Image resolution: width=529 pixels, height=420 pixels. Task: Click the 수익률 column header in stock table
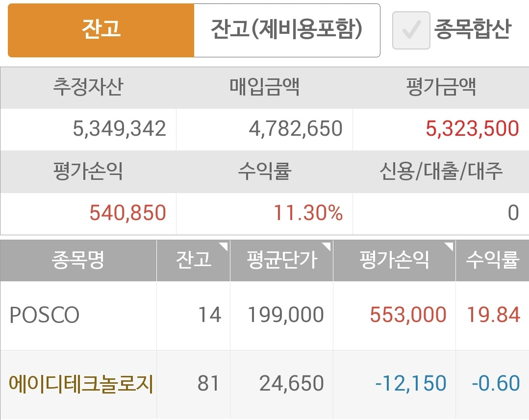click(492, 260)
